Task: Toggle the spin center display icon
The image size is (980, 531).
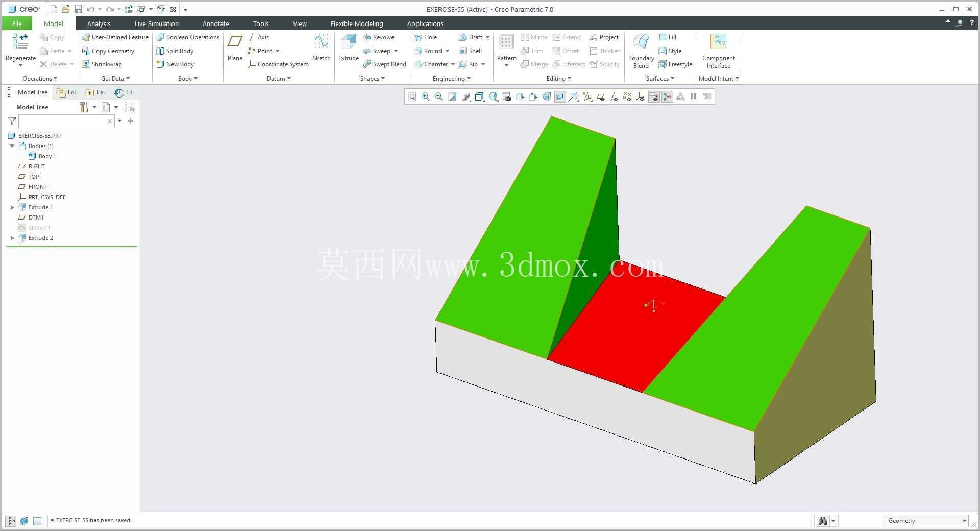Action: coord(667,96)
